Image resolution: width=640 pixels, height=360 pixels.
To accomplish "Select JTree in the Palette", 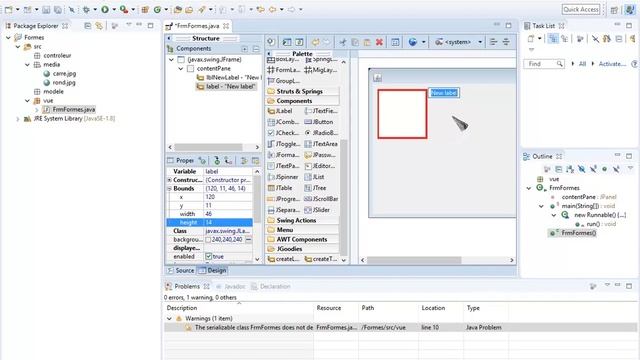I will 316,188.
